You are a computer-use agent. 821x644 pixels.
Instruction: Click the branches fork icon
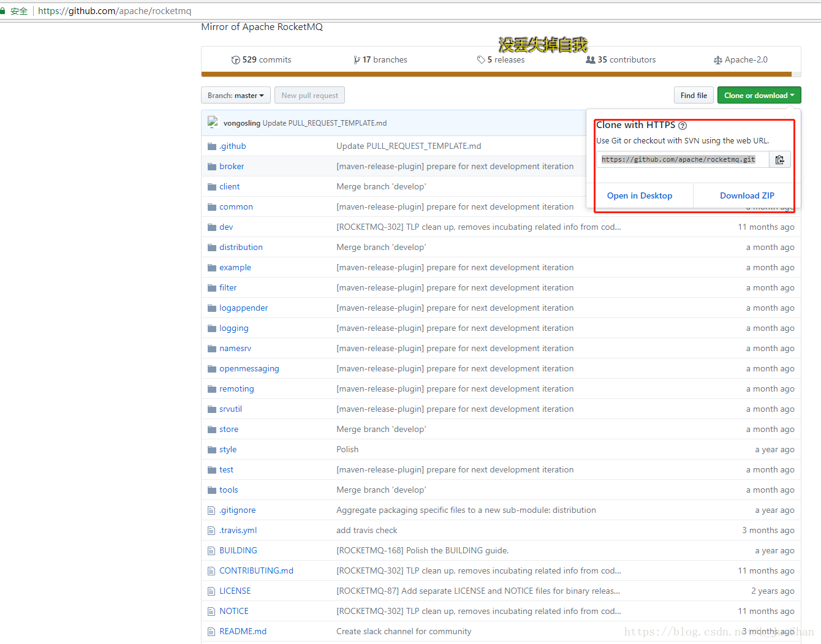(357, 60)
